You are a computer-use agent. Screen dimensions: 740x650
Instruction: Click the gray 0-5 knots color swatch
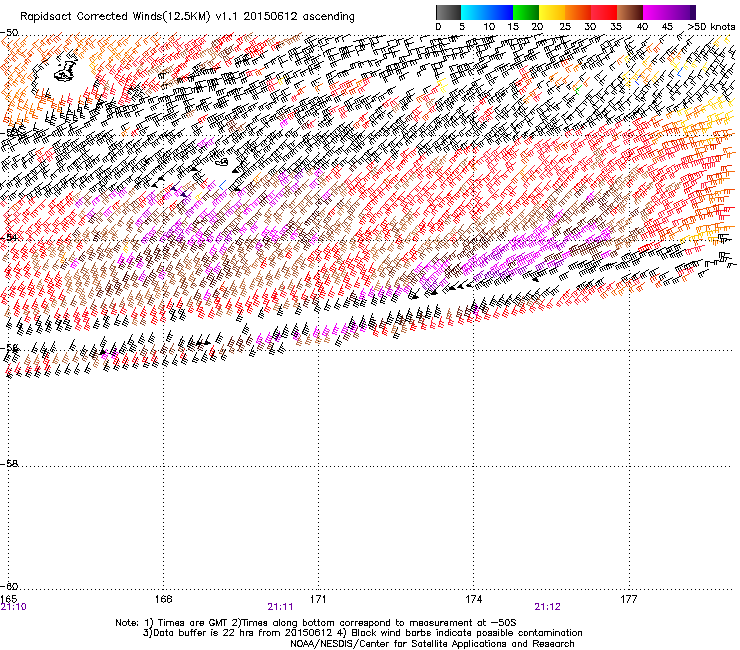(448, 12)
